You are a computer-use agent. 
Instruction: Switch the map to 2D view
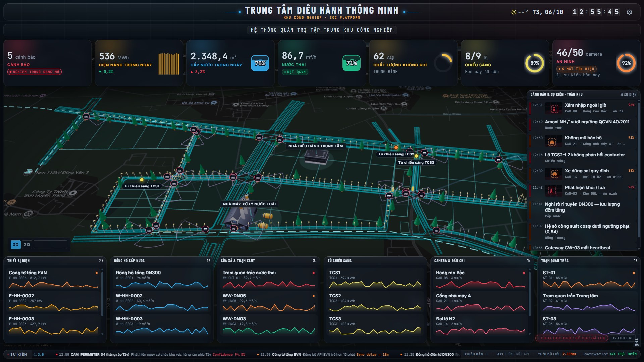point(27,245)
